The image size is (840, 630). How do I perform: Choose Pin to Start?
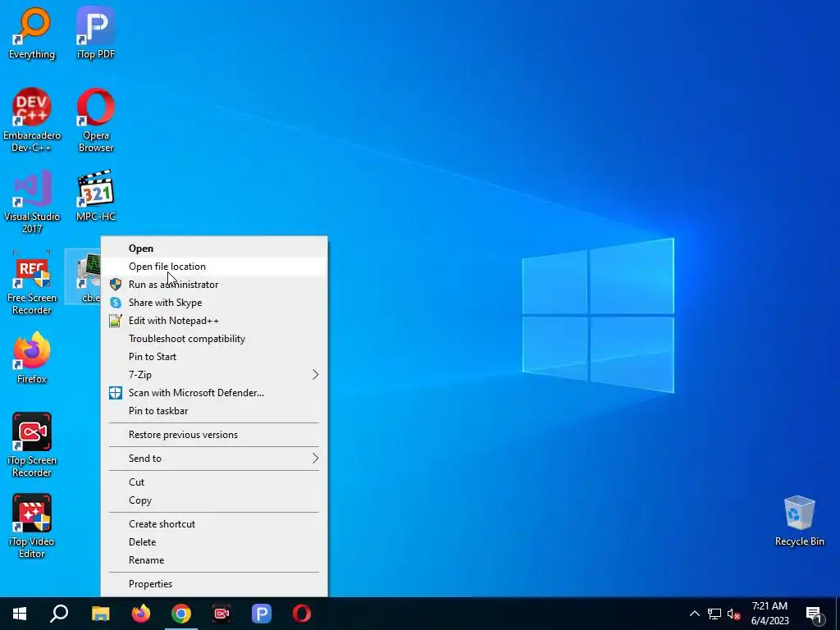click(214, 356)
